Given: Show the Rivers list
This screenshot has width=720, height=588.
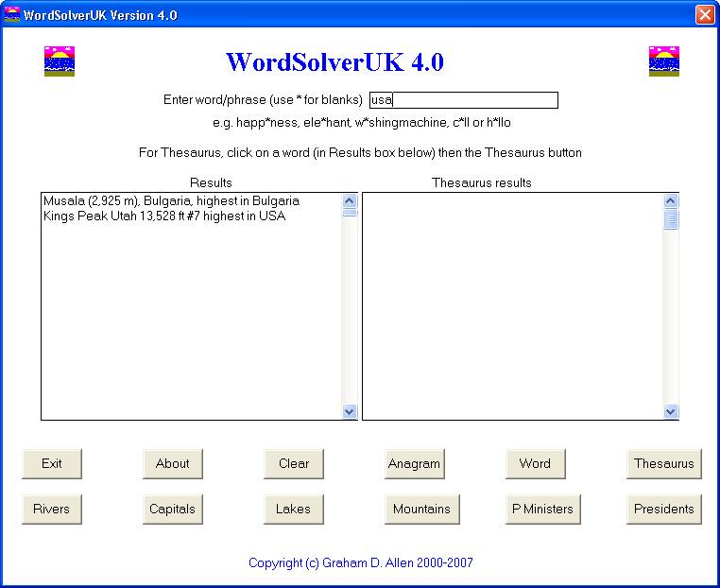Looking at the screenshot, I should pos(52,510).
